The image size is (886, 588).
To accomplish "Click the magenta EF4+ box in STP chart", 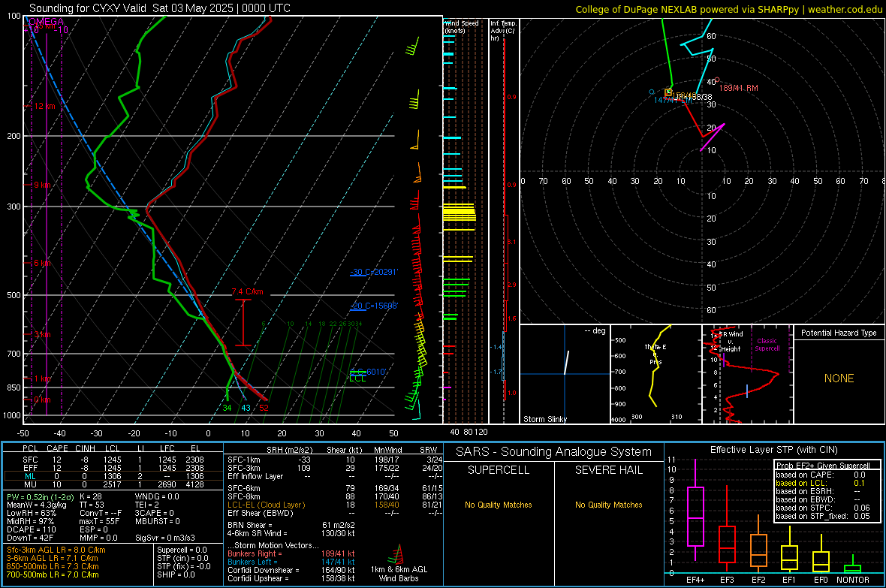I will point(695,516).
